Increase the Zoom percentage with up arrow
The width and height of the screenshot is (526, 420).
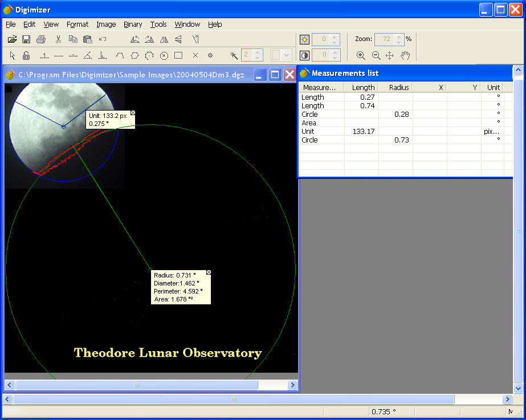coord(399,36)
